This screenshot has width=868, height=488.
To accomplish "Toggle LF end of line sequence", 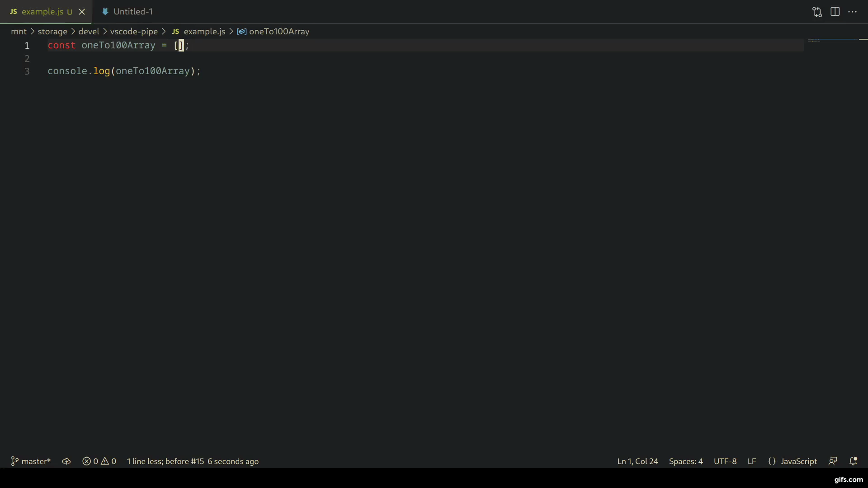I will pos(752,461).
